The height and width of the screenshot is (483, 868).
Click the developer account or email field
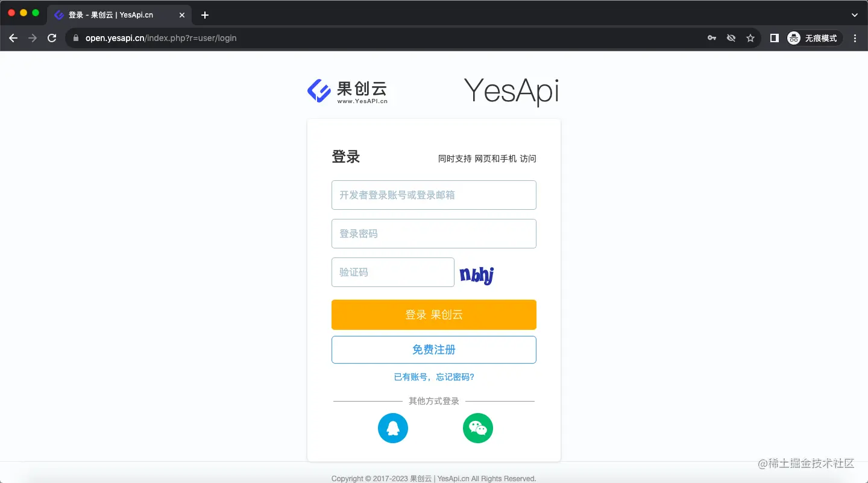click(434, 195)
